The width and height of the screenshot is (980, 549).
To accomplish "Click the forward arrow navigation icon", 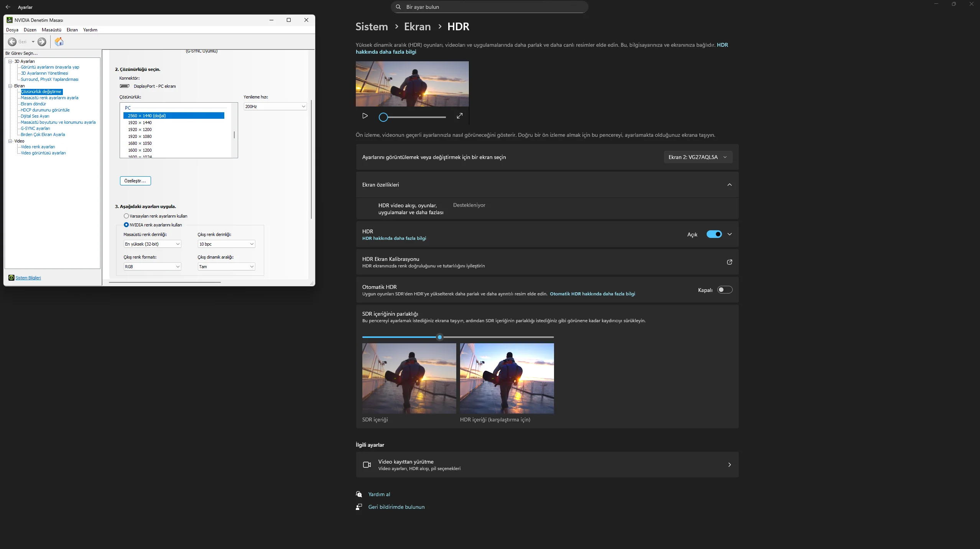I will coord(42,42).
